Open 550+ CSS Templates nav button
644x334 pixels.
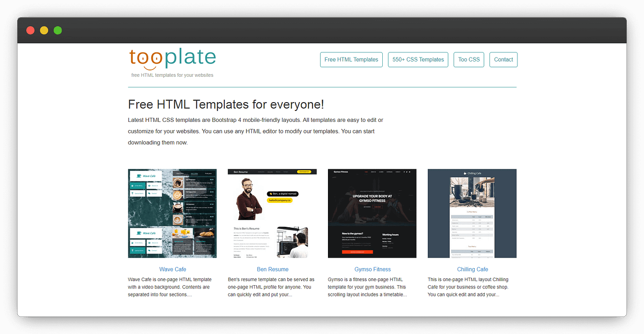[418, 59]
